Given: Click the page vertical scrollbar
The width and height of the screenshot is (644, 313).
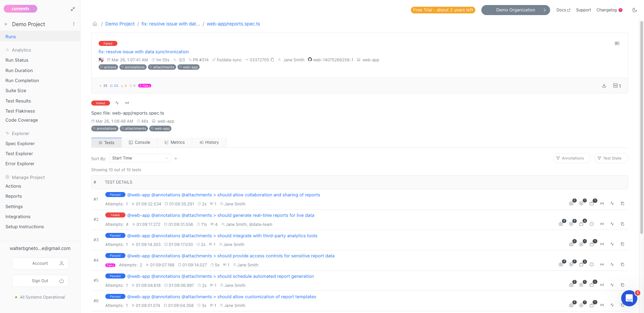Looking at the screenshot, I should coord(641,127).
